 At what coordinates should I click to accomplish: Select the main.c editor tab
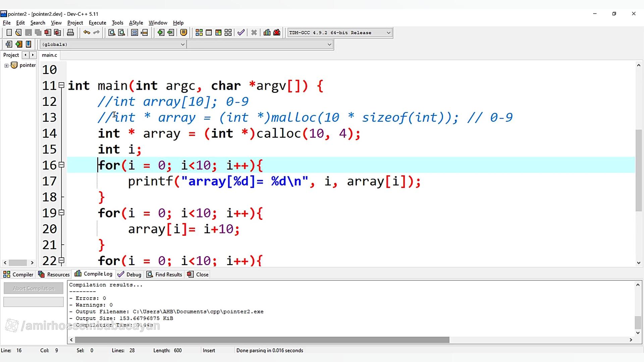click(50, 55)
